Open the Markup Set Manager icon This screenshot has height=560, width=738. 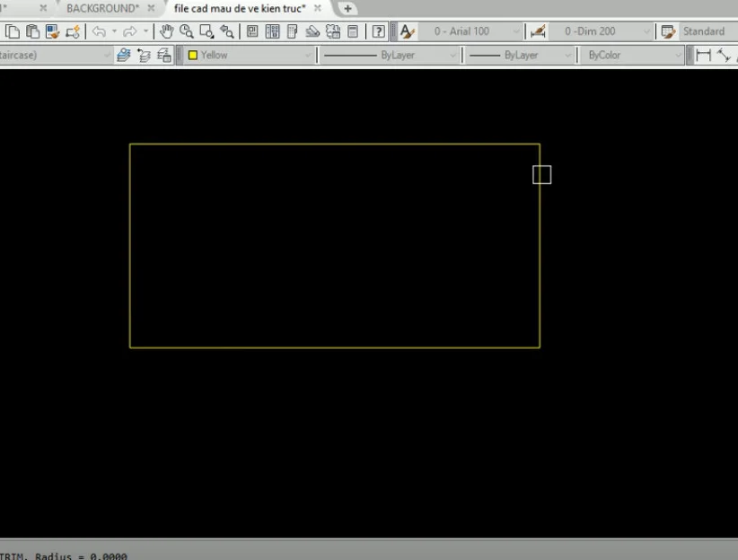(x=333, y=31)
